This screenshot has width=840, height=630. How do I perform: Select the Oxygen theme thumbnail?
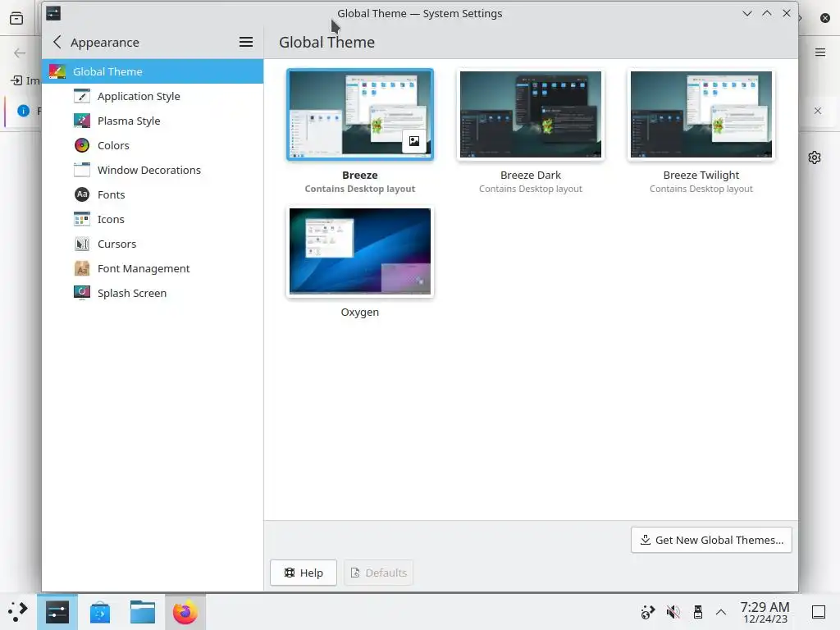point(360,251)
